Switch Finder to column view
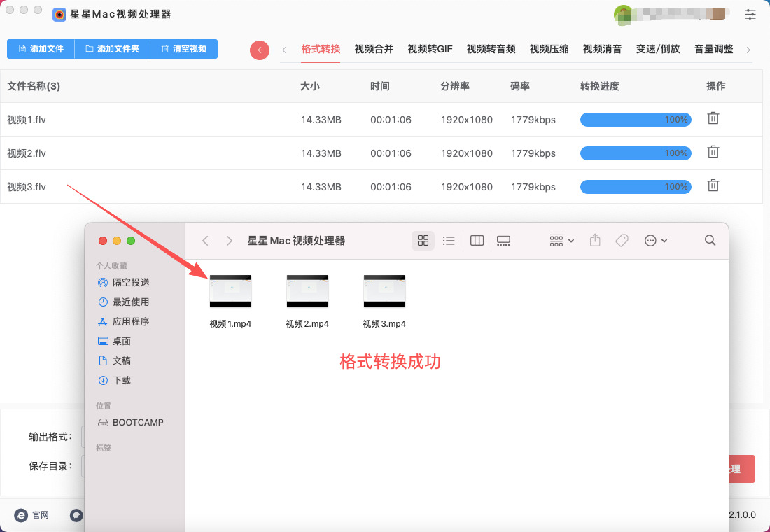 tap(477, 241)
